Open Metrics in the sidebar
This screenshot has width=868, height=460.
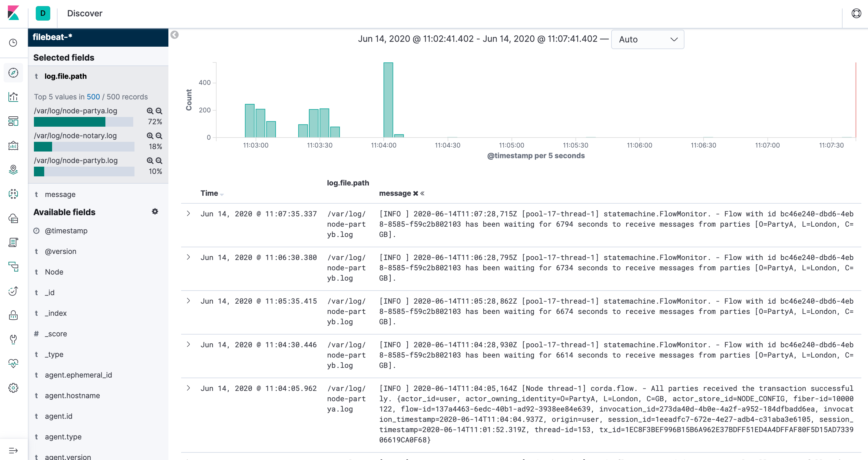coord(13,218)
